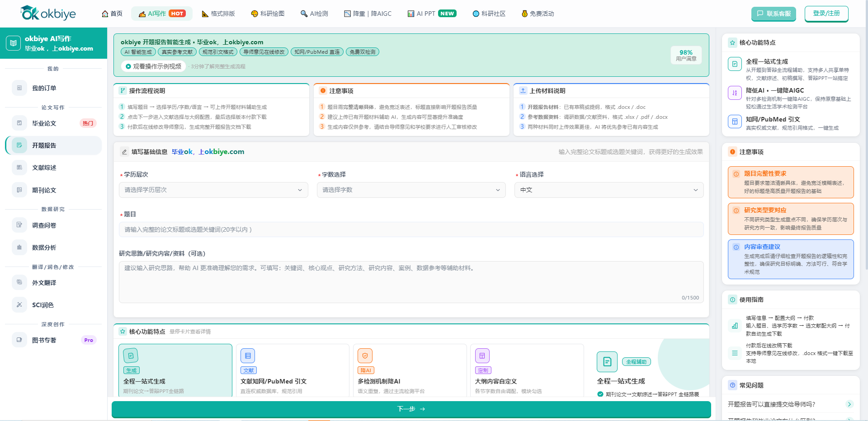
Task: Click 联系客服 button
Action: 774,14
